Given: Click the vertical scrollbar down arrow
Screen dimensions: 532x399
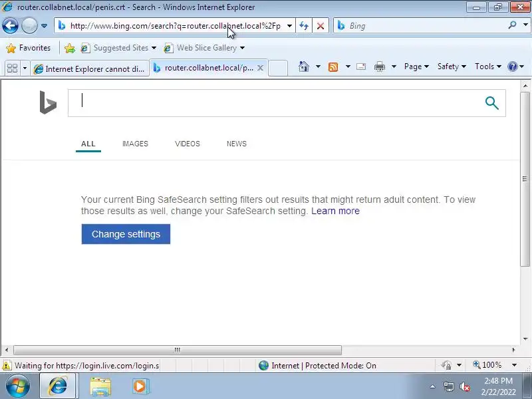Looking at the screenshot, I should 525,339.
